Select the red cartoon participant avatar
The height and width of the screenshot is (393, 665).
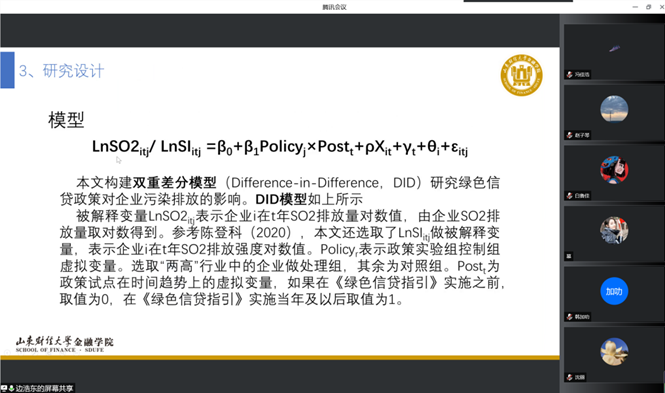pos(614,170)
